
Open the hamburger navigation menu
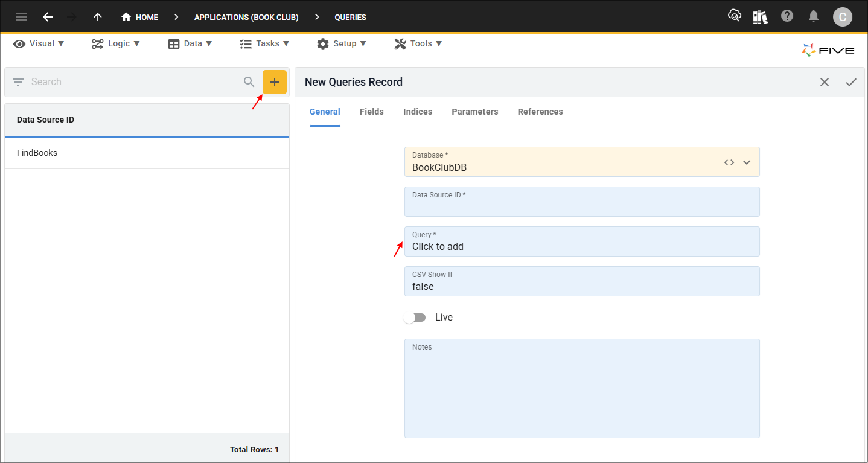click(x=21, y=17)
